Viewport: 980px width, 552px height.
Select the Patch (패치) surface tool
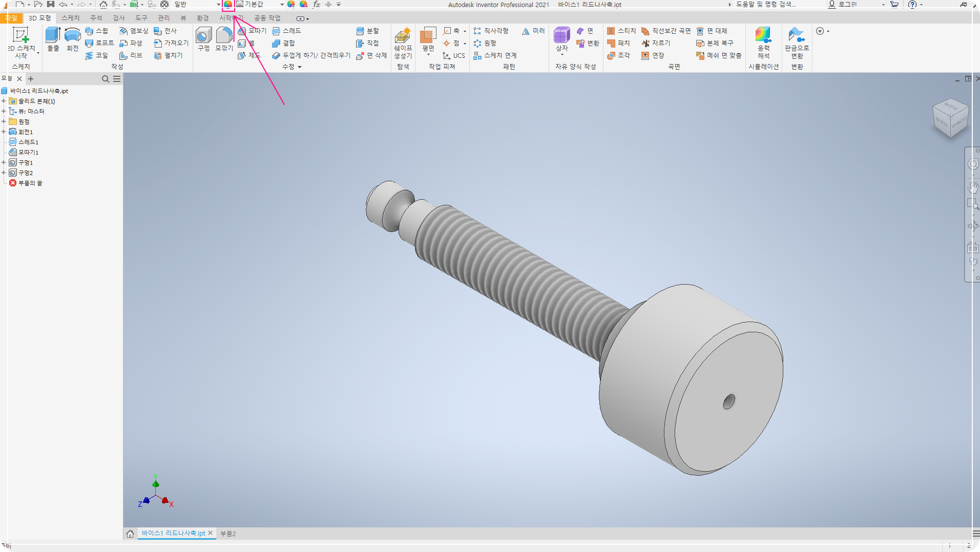[618, 43]
